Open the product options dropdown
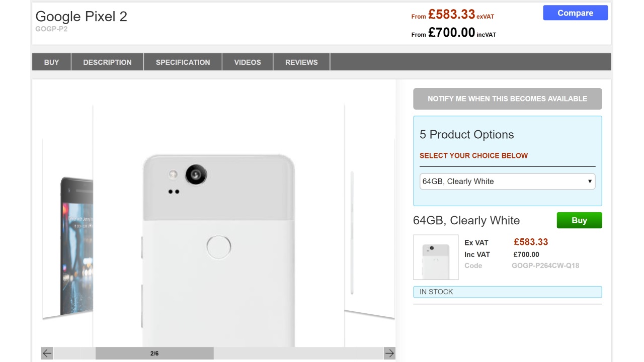 coord(507,182)
